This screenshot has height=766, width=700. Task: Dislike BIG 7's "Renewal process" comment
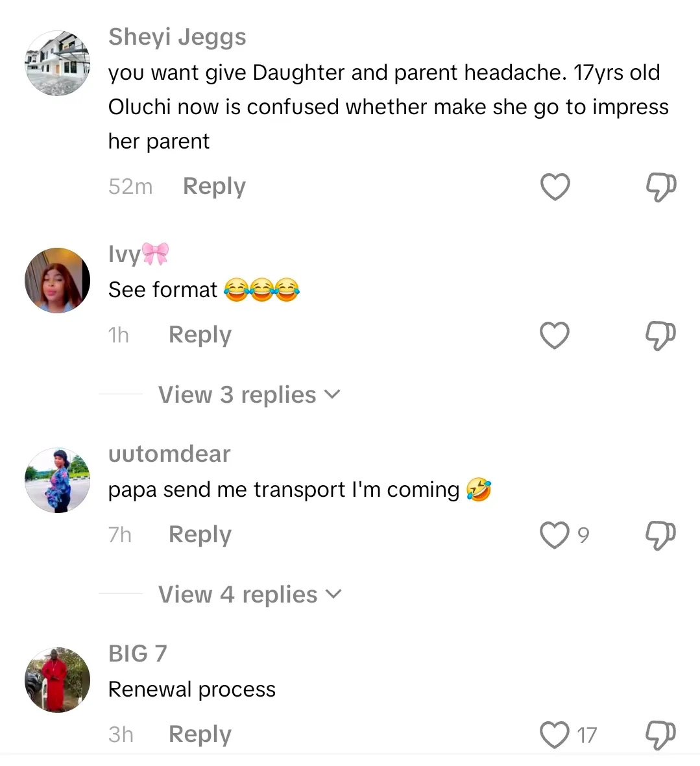tap(660, 736)
